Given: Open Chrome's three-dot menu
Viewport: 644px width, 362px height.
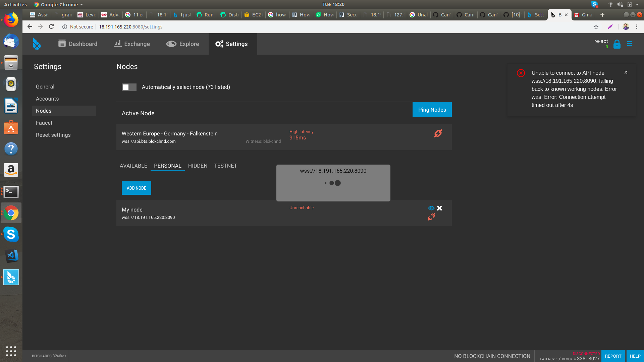Looking at the screenshot, I should pyautogui.click(x=637, y=26).
